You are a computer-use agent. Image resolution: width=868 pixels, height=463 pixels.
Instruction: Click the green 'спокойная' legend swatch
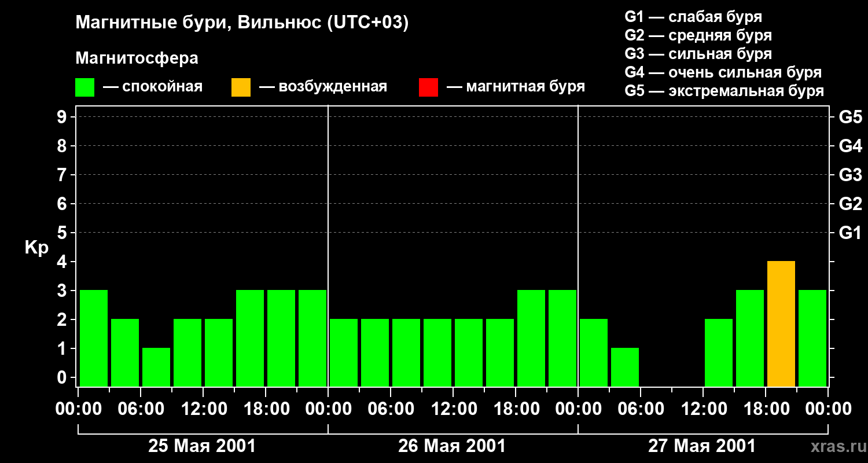click(84, 87)
